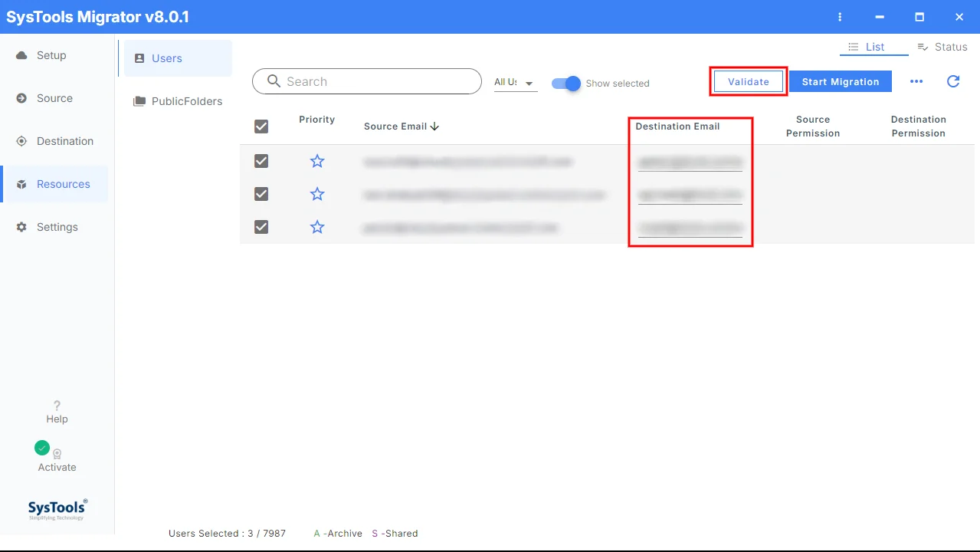Click the person icon beside Users
Screen dimensions: 980x552
click(139, 58)
